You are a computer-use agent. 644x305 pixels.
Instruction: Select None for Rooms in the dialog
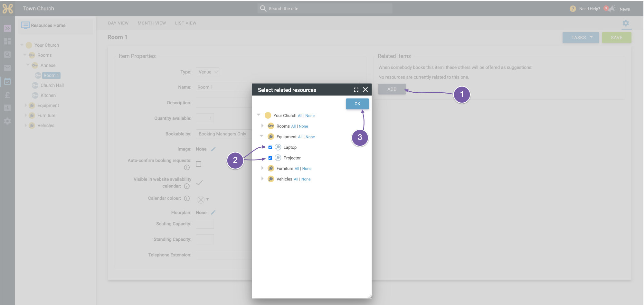(x=303, y=126)
